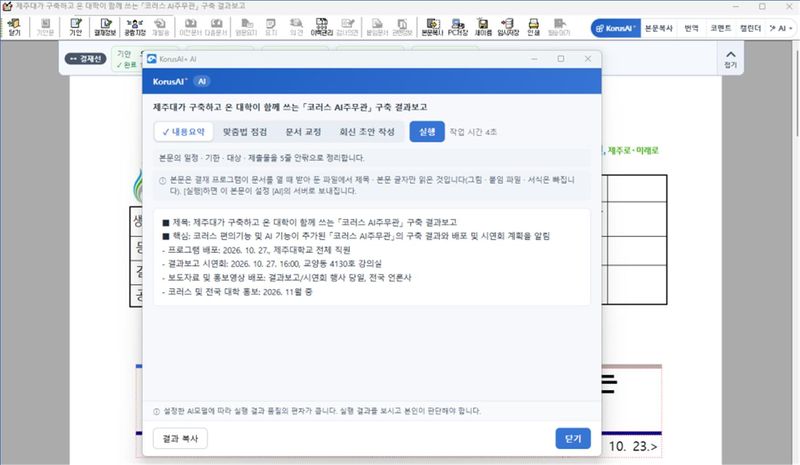Click the AI badge in the blue header

pos(202,81)
